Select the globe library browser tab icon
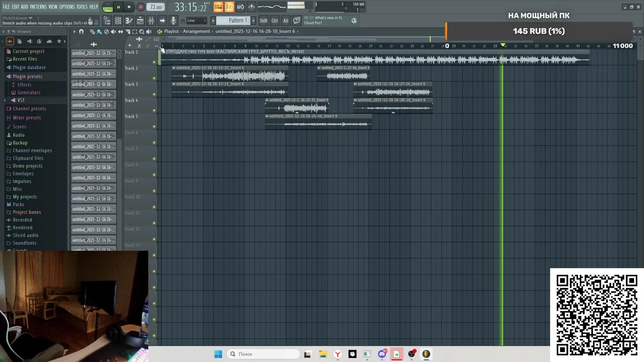Viewport: 644px width, 362px height. pyautogui.click(x=39, y=41)
